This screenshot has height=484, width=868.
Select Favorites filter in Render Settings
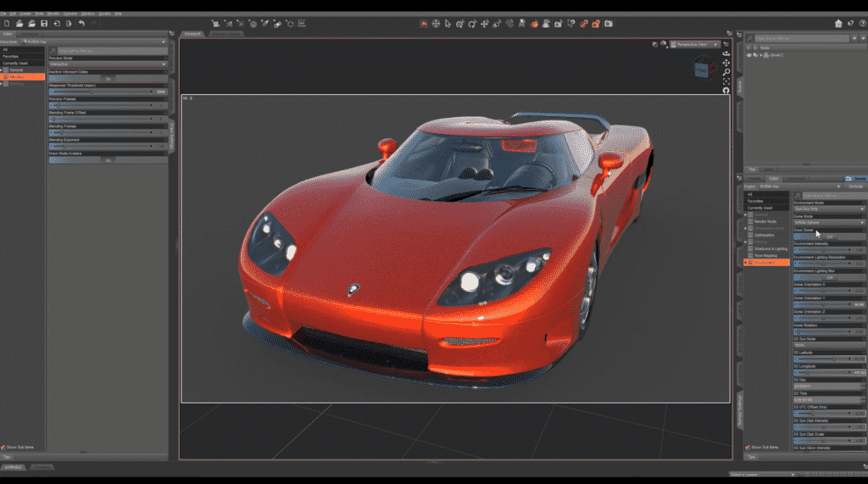click(767, 201)
